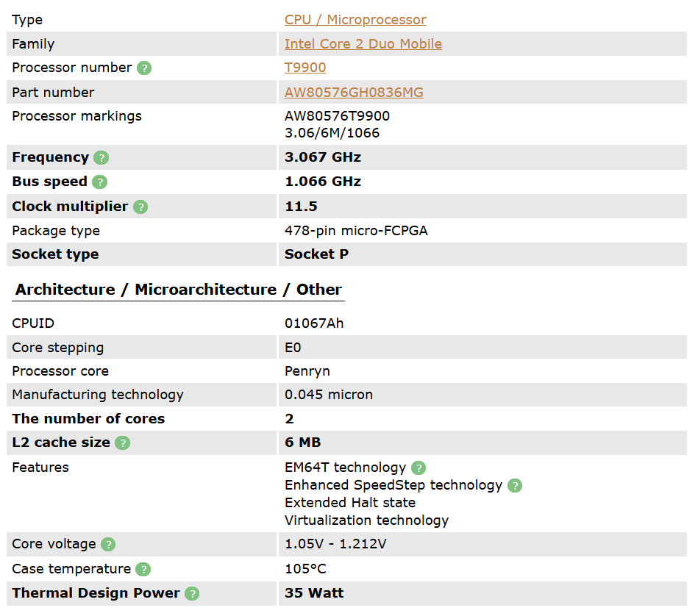This screenshot has height=616, width=698.
Task: Open the Thermal Design Power help icon
Action: [191, 593]
